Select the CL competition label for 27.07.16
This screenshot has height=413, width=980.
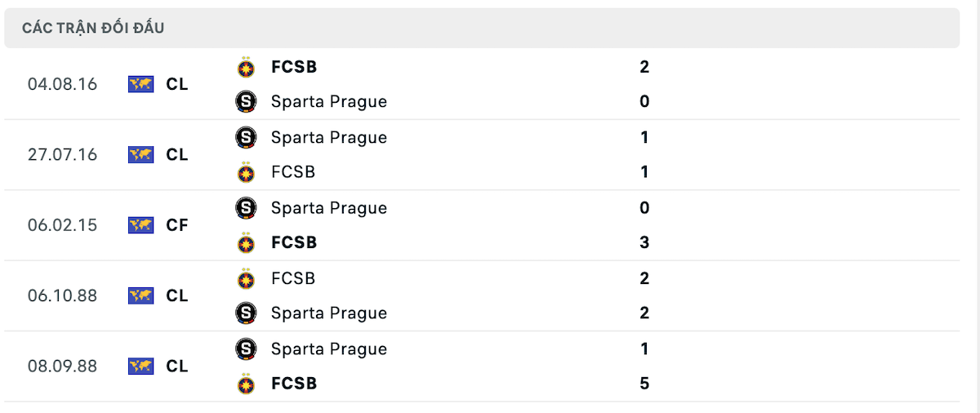(177, 154)
